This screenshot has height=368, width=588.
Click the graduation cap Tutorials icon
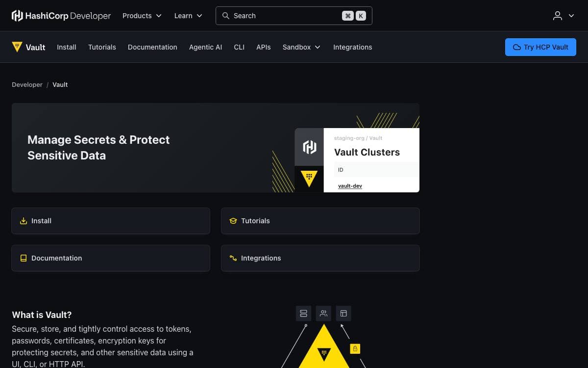(x=233, y=221)
